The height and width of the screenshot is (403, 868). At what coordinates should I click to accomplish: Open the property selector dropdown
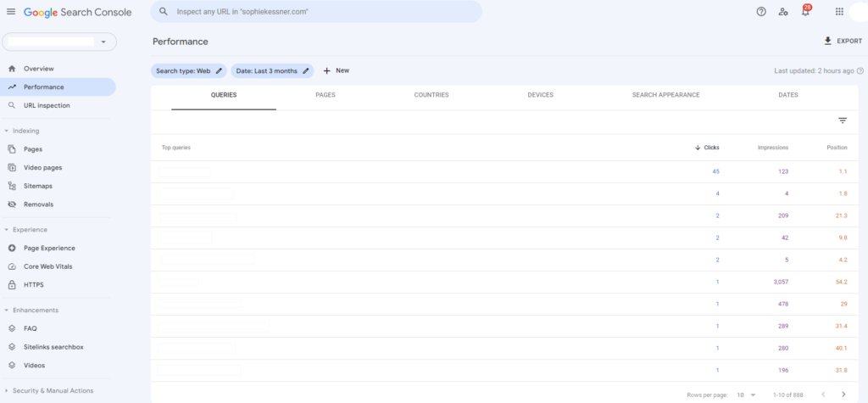59,42
